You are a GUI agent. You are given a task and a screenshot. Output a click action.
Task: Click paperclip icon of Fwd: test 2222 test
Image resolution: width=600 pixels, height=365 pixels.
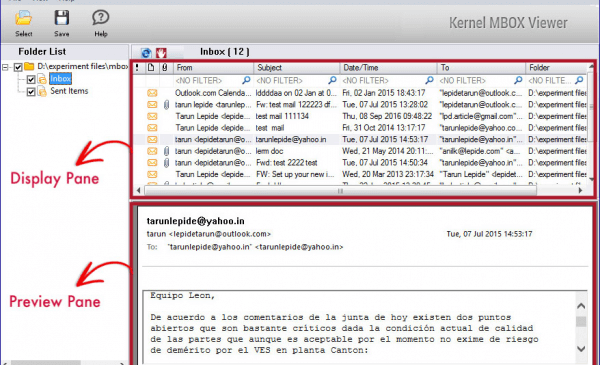166,163
